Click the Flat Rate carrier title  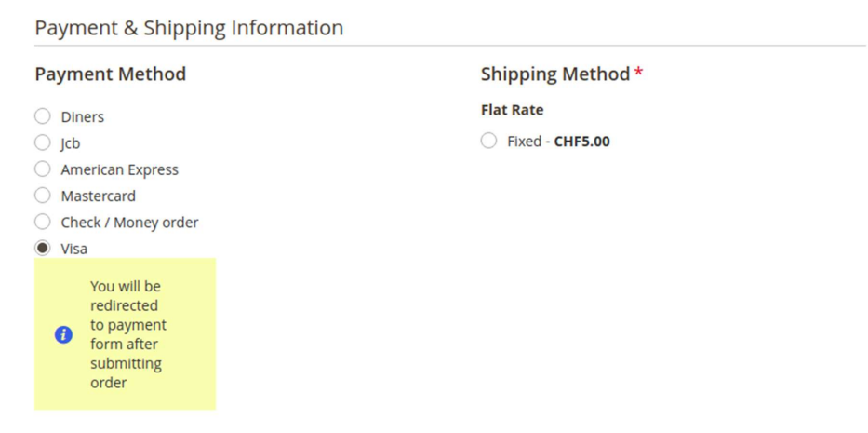point(512,110)
